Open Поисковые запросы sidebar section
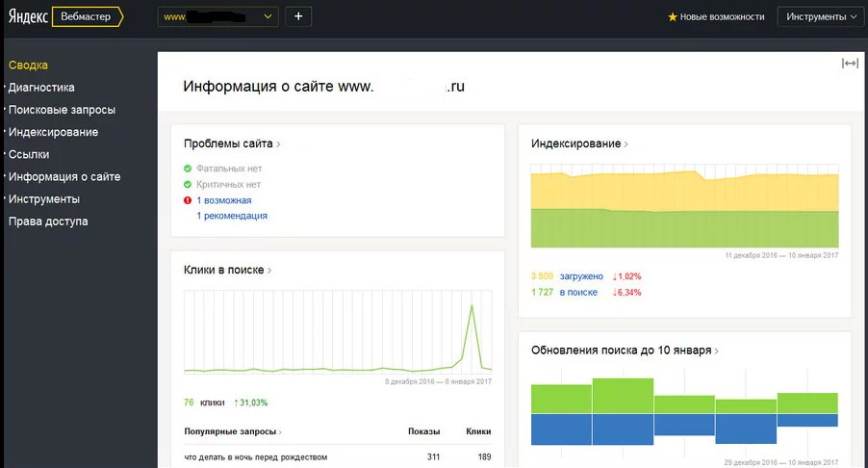 62,110
